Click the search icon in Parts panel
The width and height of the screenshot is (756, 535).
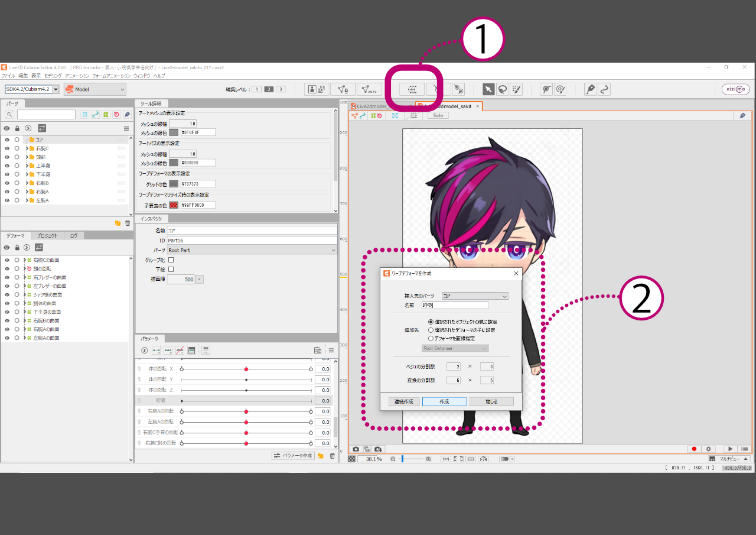tap(9, 114)
